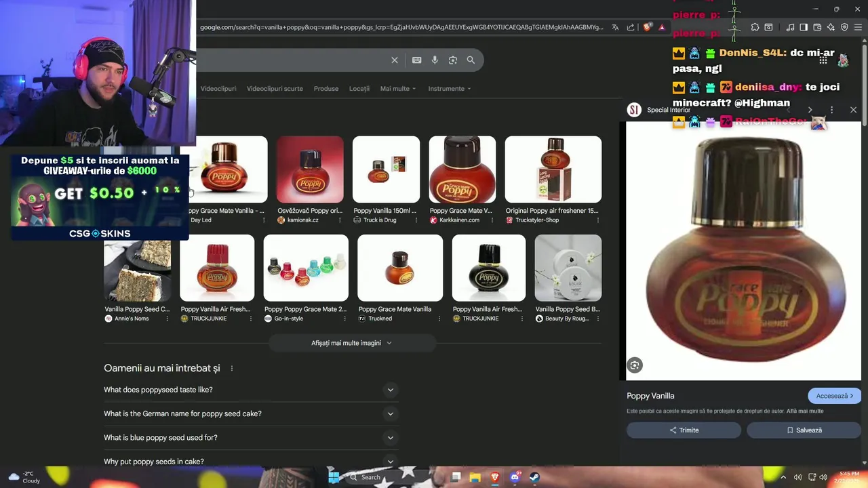This screenshot has width=868, height=488.
Task: Open Brave Rewards triangle icon
Action: click(x=662, y=27)
